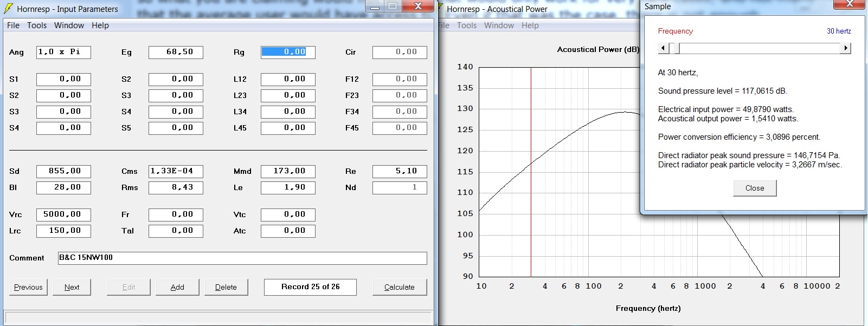Click the F23 input field
Screen dimensions: 868x326
tap(400, 95)
